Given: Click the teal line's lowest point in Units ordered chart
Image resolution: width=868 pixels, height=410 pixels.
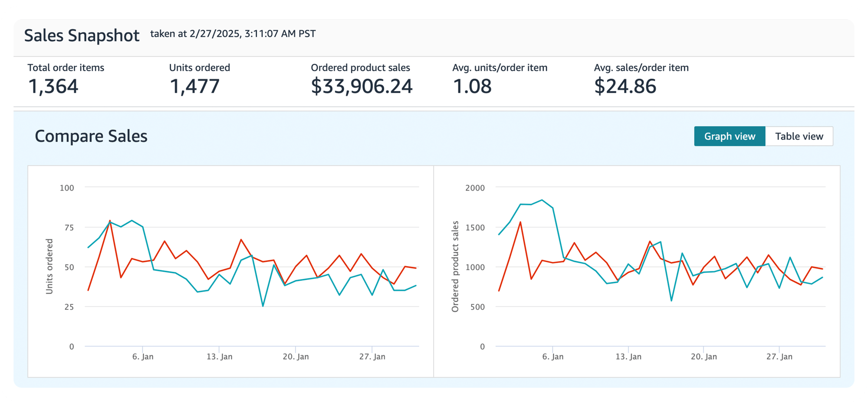Looking at the screenshot, I should (263, 306).
